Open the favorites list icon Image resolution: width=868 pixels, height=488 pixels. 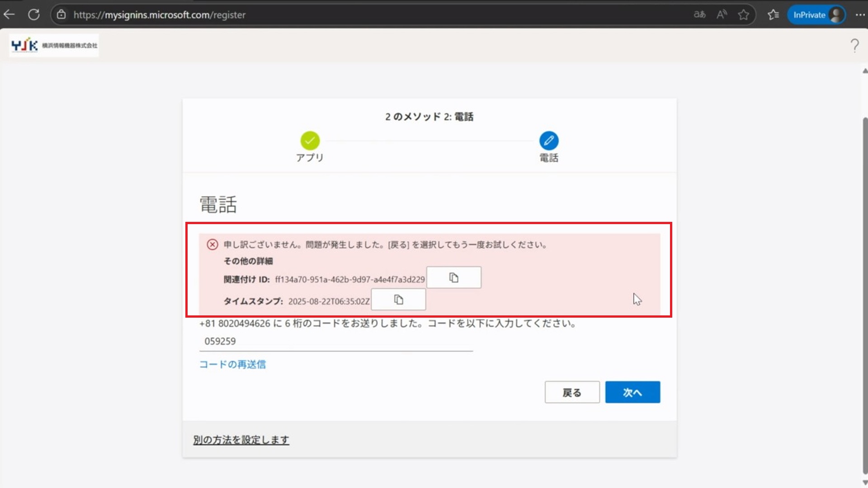pyautogui.click(x=773, y=14)
